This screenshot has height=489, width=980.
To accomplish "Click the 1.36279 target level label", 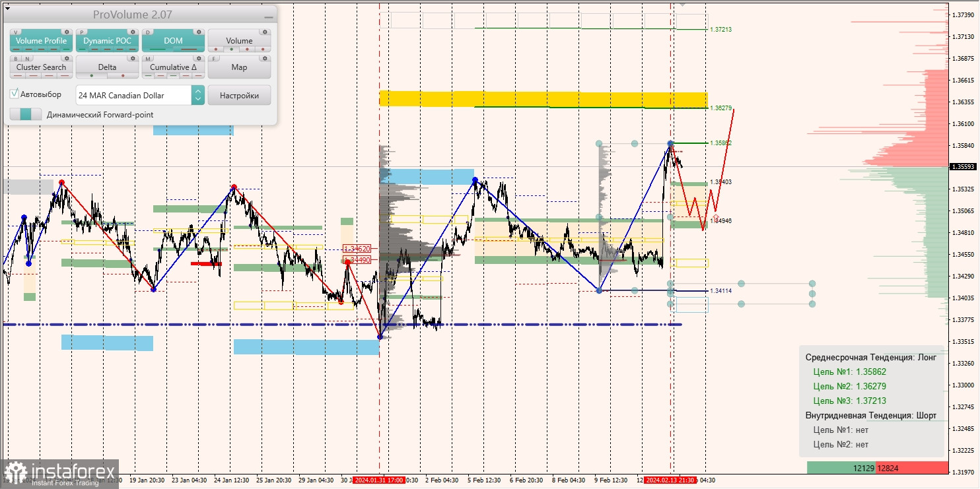I will point(720,108).
